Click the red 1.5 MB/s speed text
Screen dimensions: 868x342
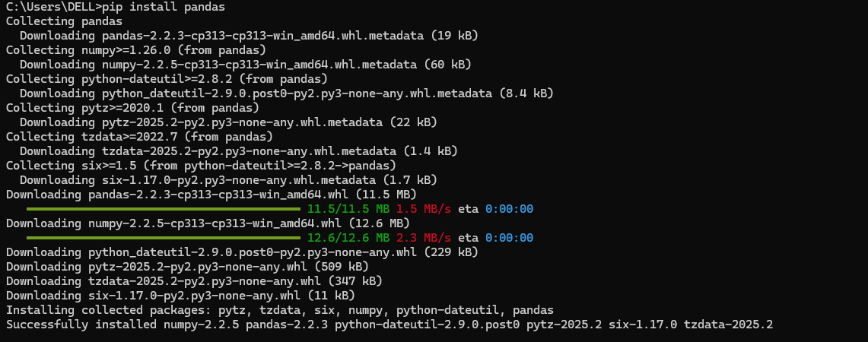click(x=424, y=209)
